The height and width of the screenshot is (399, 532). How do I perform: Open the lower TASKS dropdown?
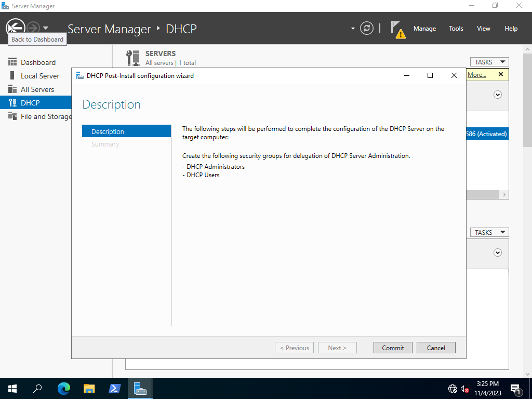489,232
